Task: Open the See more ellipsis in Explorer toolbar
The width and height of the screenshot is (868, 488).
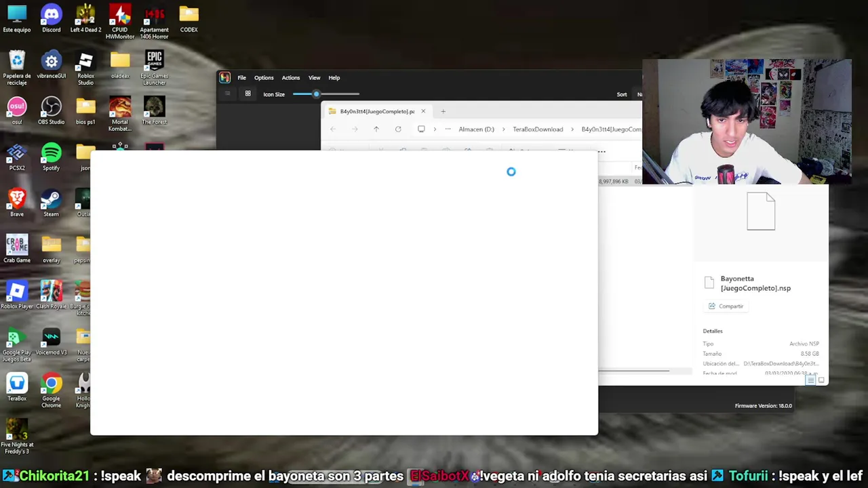Action: pyautogui.click(x=601, y=152)
